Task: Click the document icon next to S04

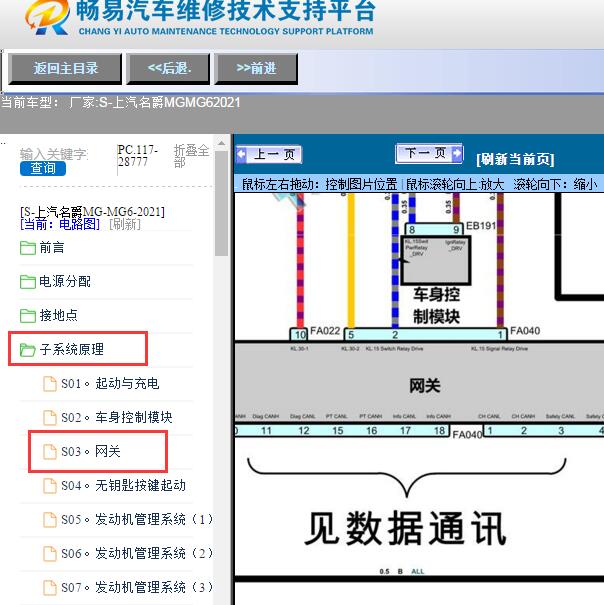Action: (x=49, y=486)
